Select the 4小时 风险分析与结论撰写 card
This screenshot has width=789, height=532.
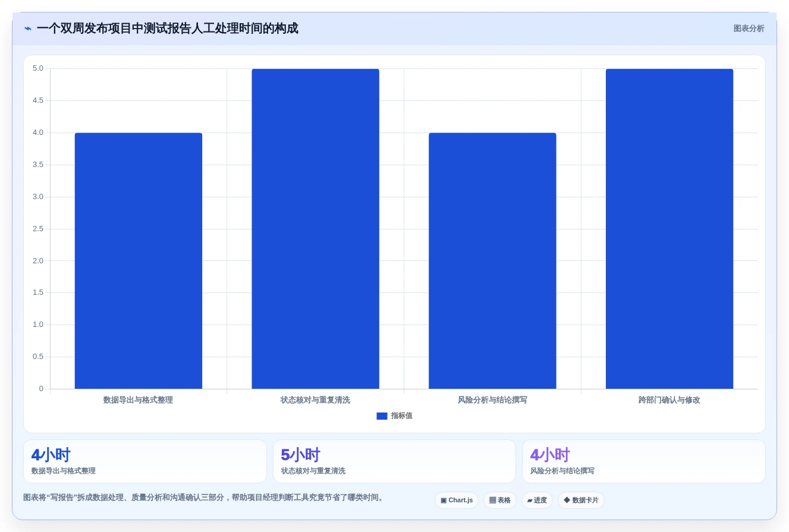644,461
